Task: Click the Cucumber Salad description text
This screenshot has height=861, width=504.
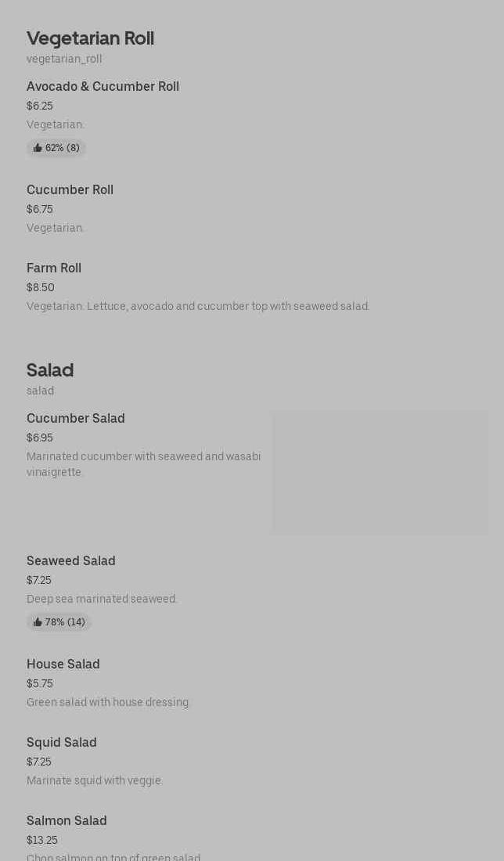Action: tap(144, 464)
